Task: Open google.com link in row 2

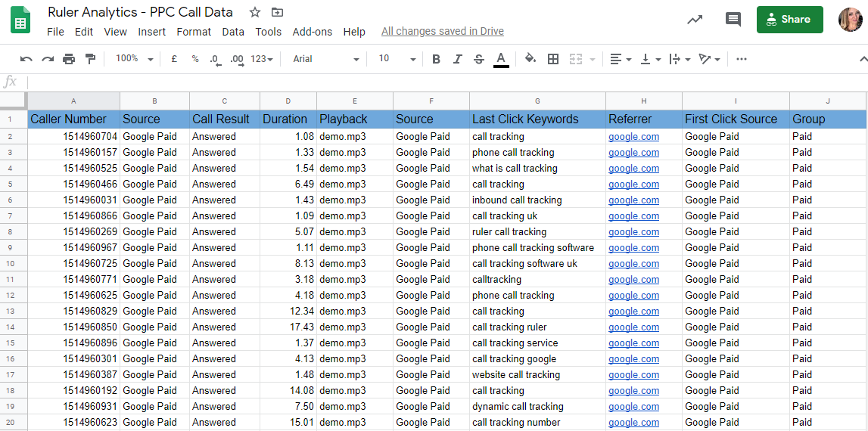Action: 633,137
